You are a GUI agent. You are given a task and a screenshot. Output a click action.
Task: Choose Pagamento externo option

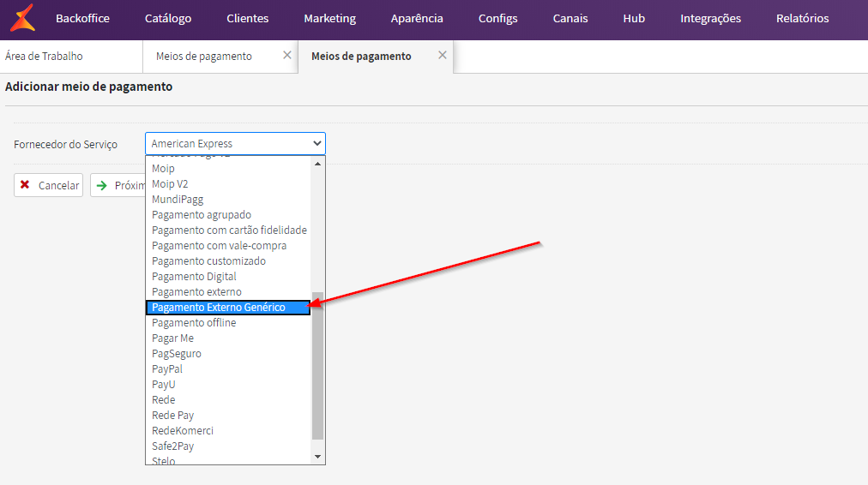(x=228, y=292)
